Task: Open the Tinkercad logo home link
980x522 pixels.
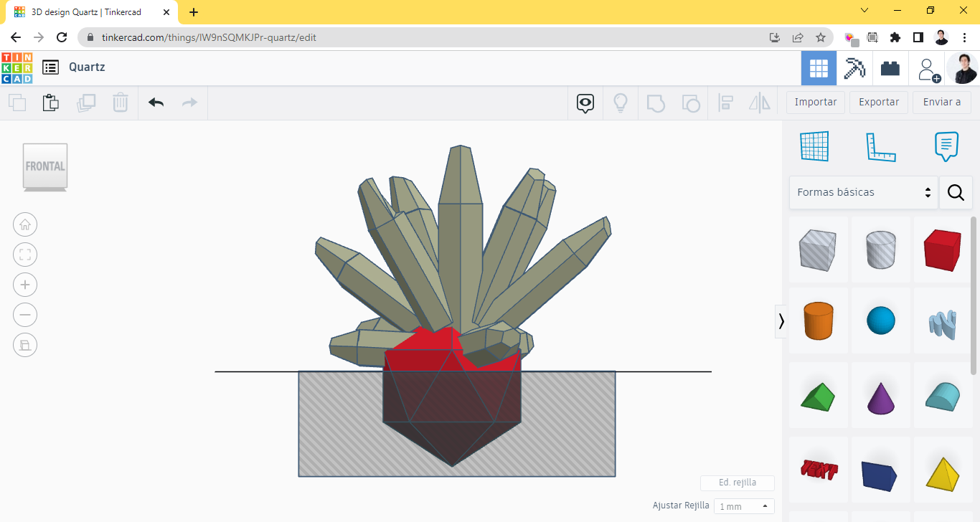Action: [x=17, y=67]
